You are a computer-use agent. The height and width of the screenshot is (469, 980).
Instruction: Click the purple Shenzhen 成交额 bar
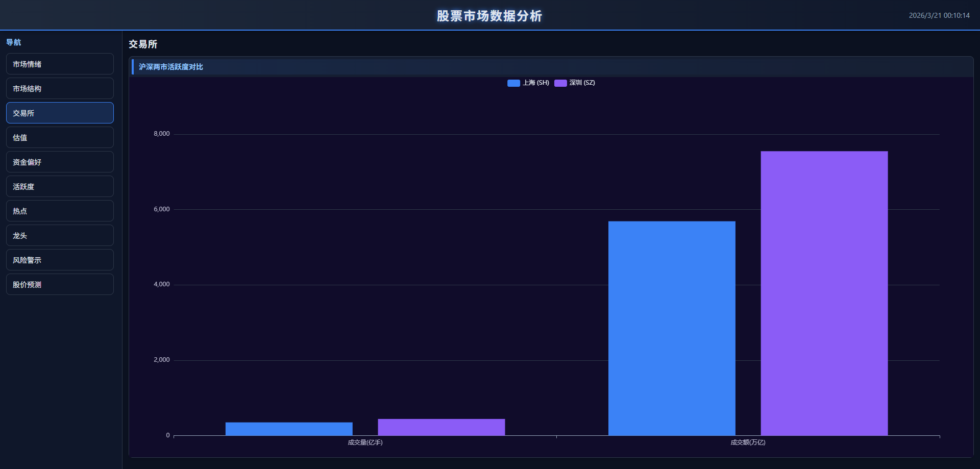point(824,293)
